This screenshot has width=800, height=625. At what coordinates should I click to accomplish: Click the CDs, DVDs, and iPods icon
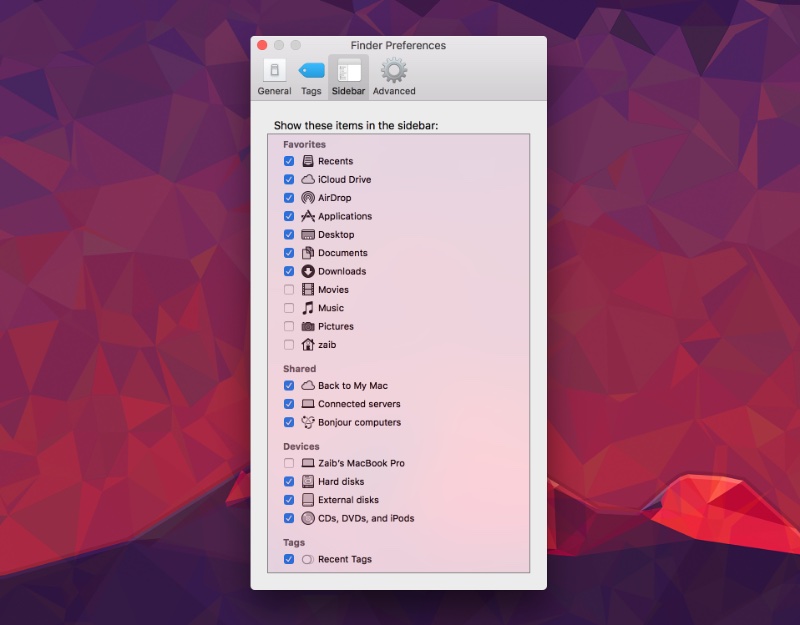(306, 518)
